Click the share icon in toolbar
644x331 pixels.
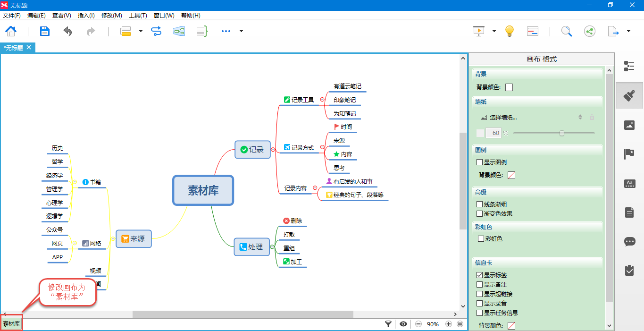pyautogui.click(x=589, y=32)
